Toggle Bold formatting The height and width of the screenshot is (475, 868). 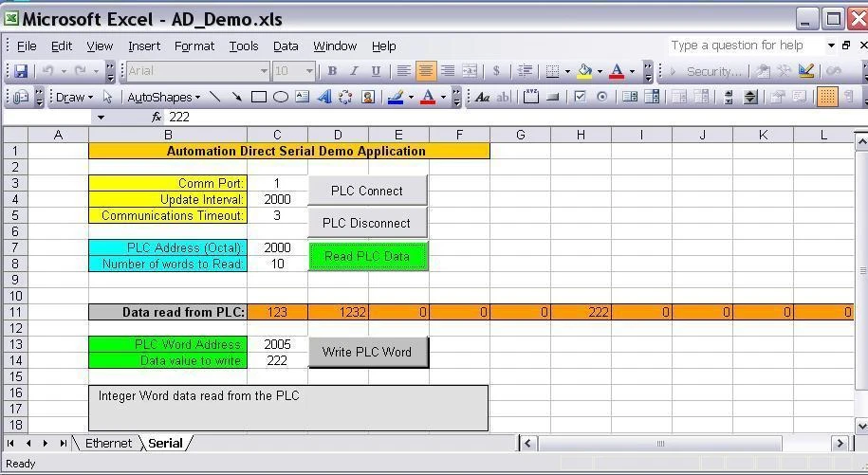click(x=332, y=71)
